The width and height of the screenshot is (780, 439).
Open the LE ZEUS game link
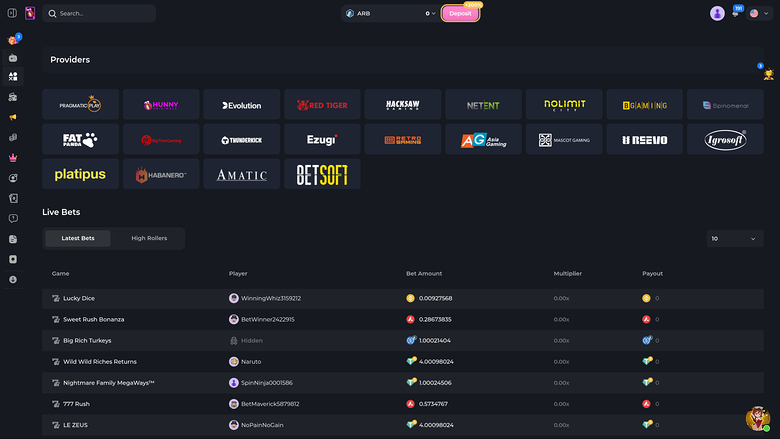(x=75, y=425)
